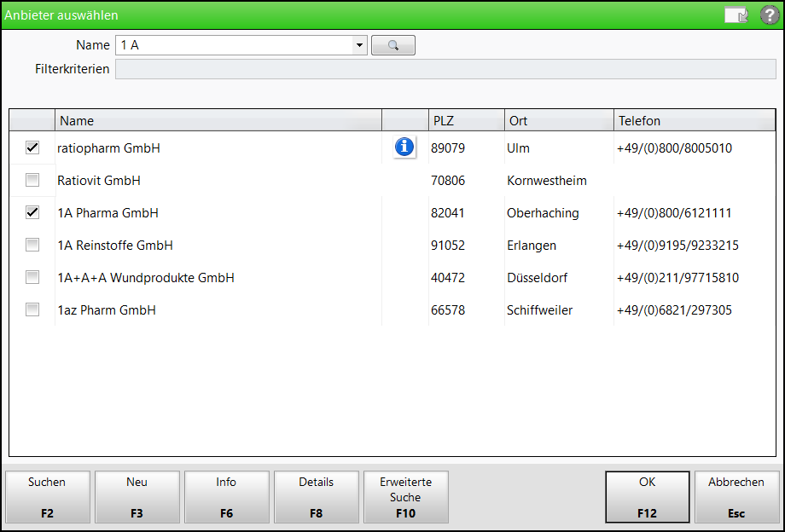Uncheck the 1A Pharma GmbH checkbox
The height and width of the screenshot is (532, 785).
32,212
